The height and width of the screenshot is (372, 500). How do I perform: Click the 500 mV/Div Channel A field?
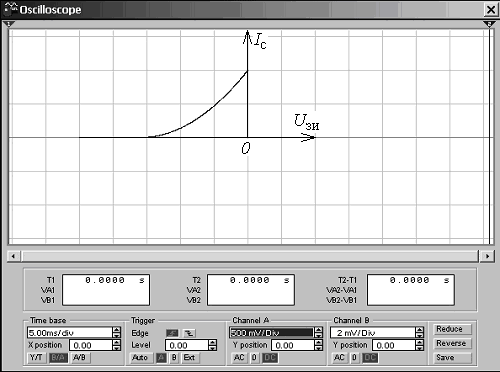click(272, 333)
